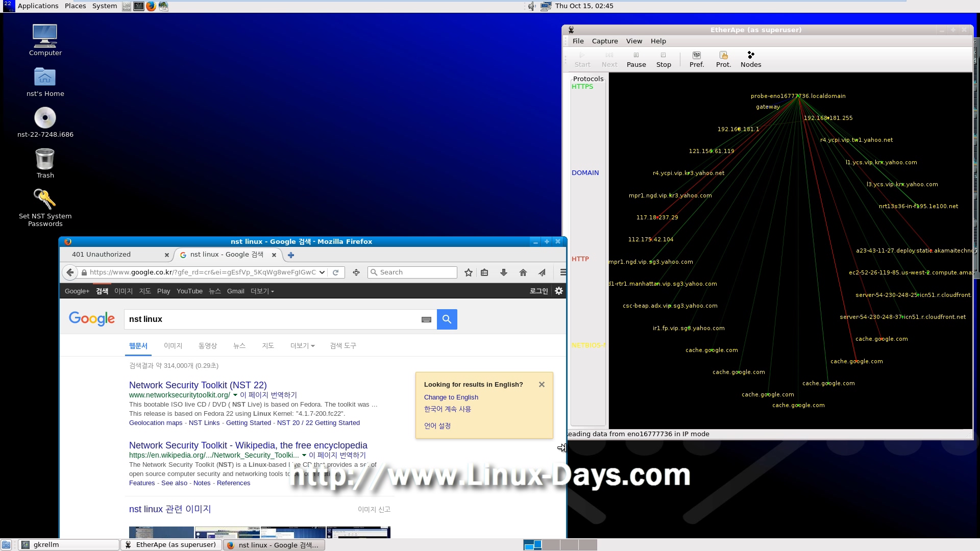
Task: Click the volume icon in top panel
Action: pyautogui.click(x=531, y=6)
